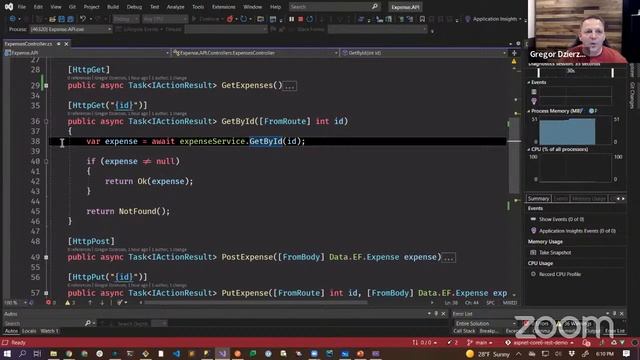Click the ellipsis box after GetExpenses()

289,86
